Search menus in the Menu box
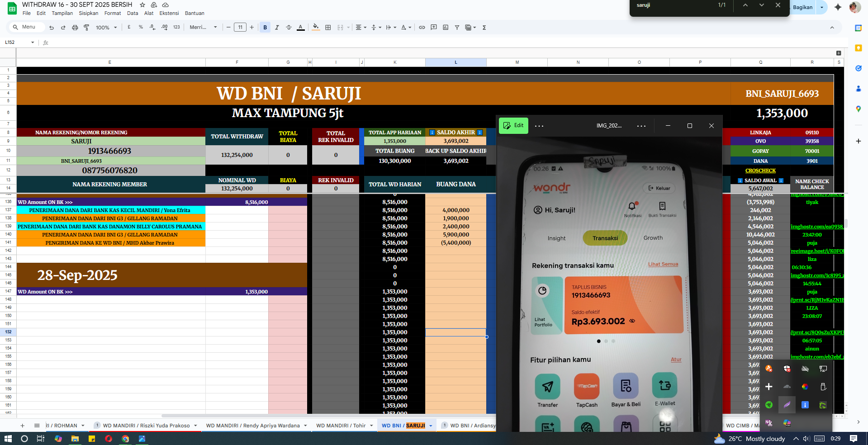The width and height of the screenshot is (868, 445). (x=27, y=27)
